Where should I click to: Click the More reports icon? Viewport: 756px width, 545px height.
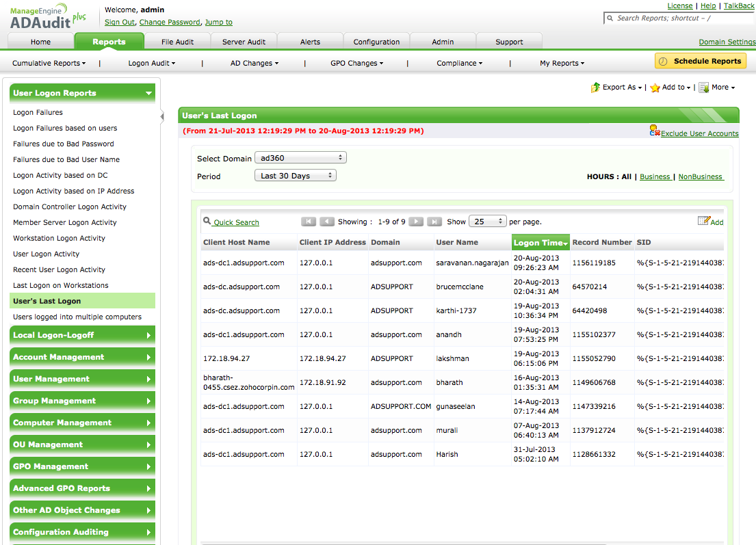pos(703,88)
